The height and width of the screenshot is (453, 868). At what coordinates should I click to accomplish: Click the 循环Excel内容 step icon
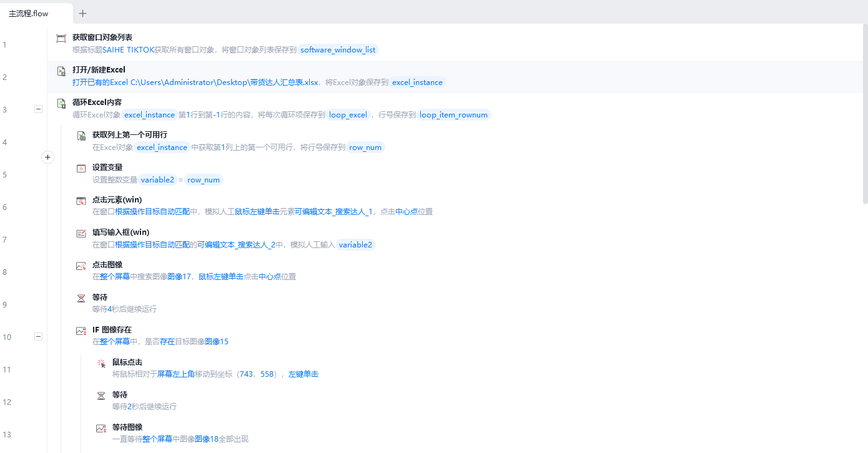point(61,104)
